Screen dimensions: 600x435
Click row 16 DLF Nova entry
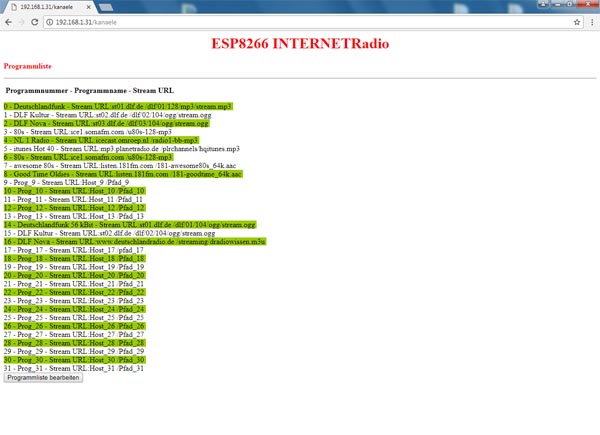(x=134, y=242)
